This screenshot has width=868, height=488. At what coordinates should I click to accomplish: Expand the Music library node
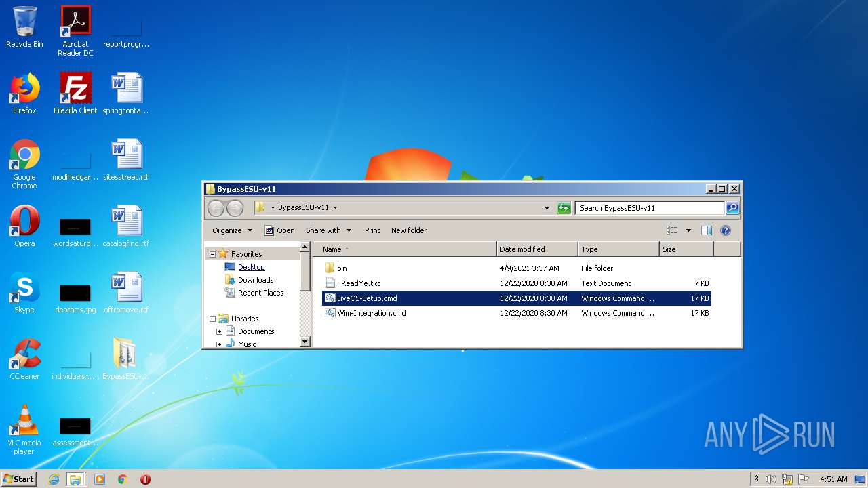[219, 344]
